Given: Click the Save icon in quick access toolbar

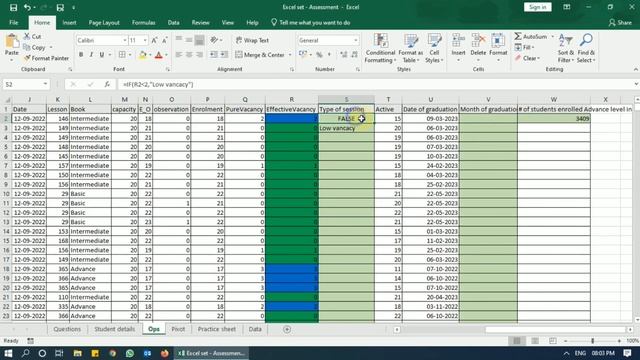Looking at the screenshot, I should [13, 7].
